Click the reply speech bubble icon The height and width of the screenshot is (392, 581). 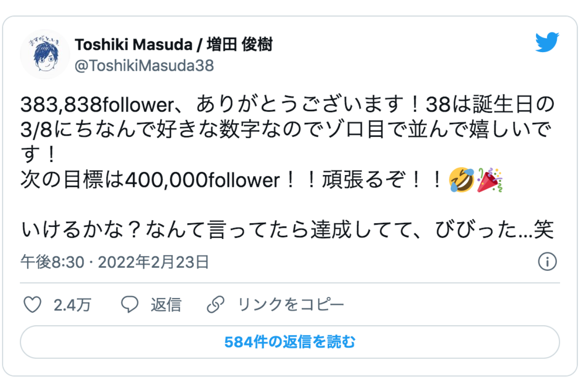129,305
